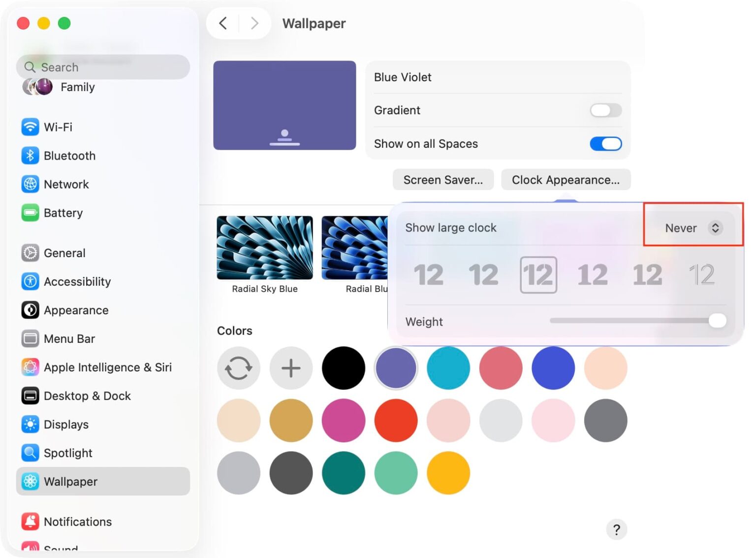Viewport: 756px width, 558px height.
Task: Click the add custom color plus button
Action: pos(291,368)
